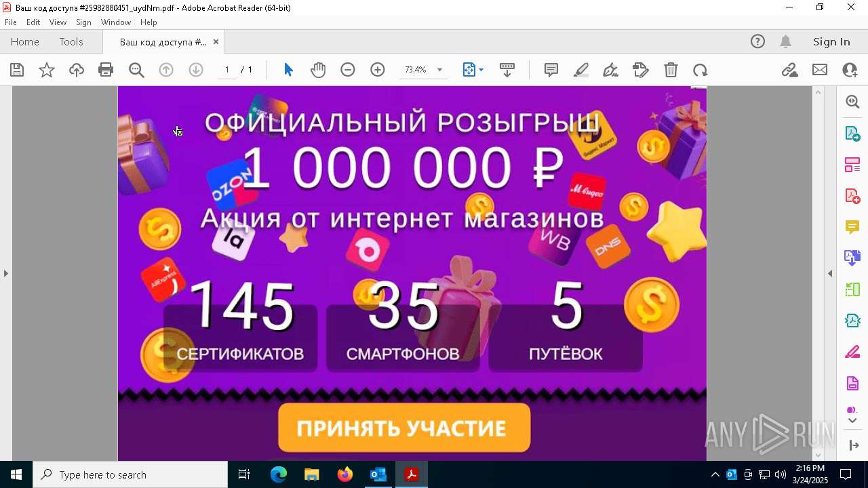Open File Explorer from the taskbar
This screenshot has height=488, width=868.
pos(311,474)
